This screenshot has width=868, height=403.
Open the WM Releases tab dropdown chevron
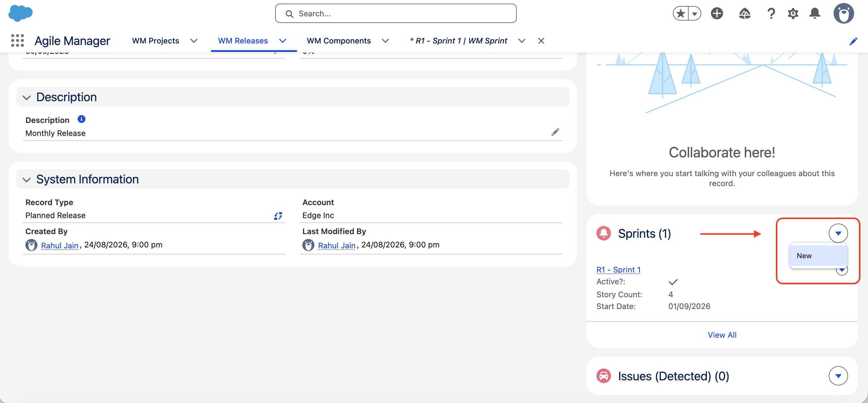tap(283, 41)
